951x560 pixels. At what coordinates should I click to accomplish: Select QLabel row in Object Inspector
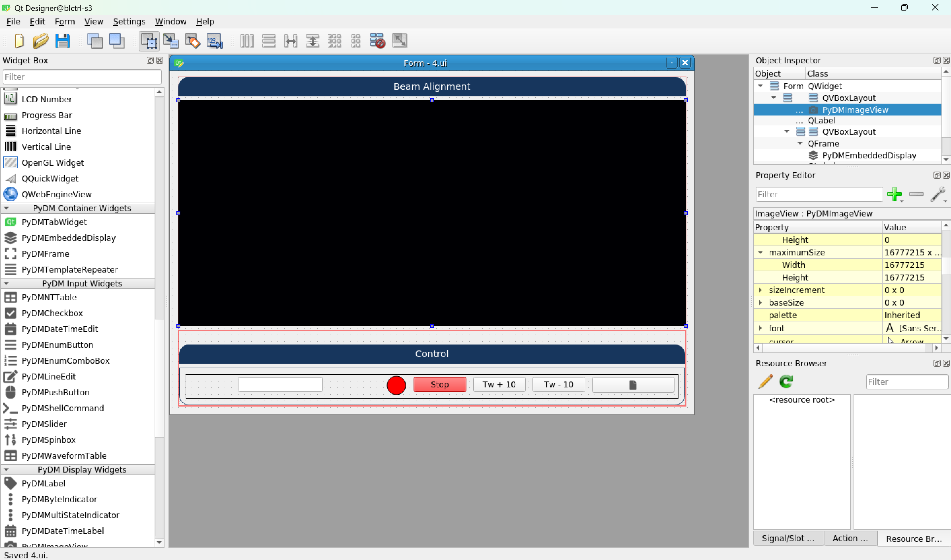point(821,120)
